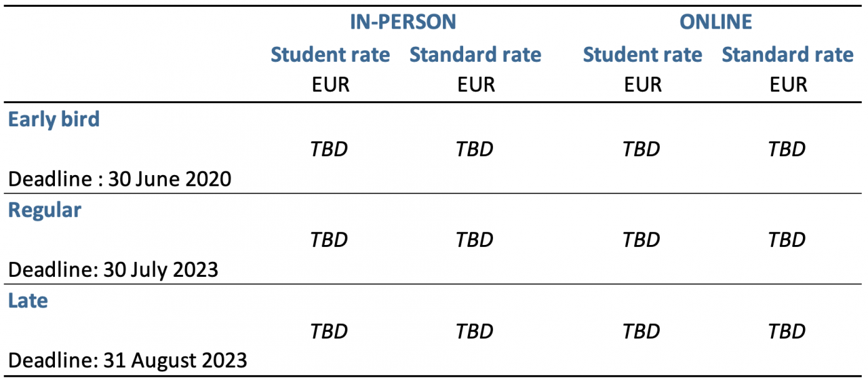Click Regular in-person standard TBD cell

coord(475,240)
